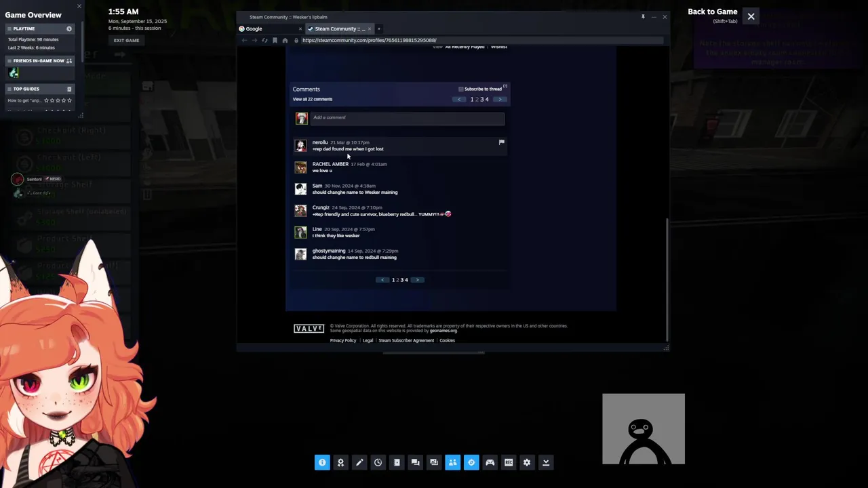The image size is (868, 488).
Task: Open Steam Subscriber Agreement link
Action: coord(406,340)
